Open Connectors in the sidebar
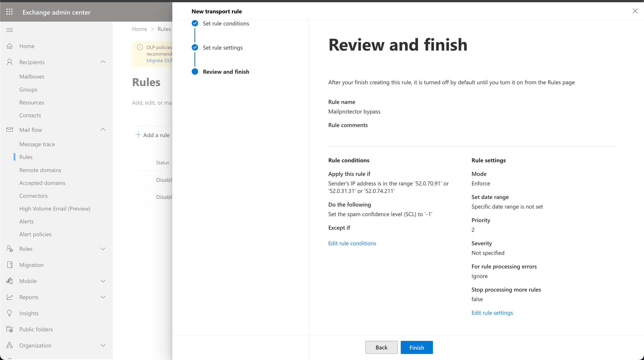Viewport: 644px width, 360px height. 33,196
